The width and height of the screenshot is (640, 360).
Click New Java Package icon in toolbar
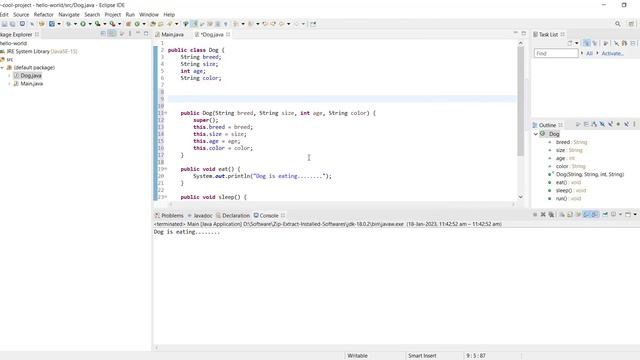(128, 24)
